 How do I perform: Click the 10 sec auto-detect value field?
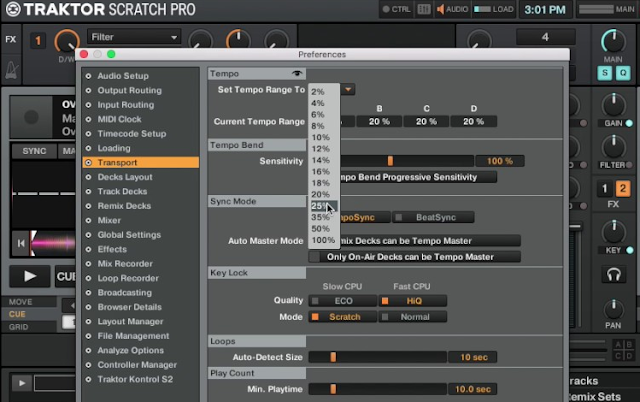473,357
